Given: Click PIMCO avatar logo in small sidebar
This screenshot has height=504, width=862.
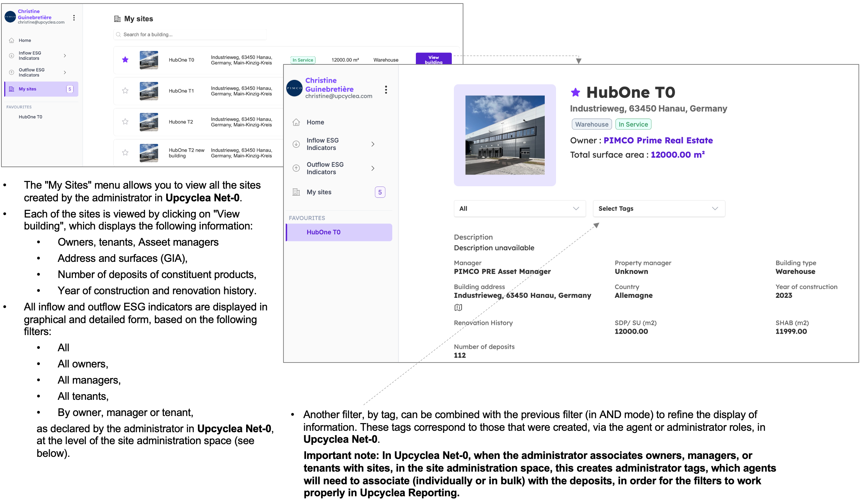Looking at the screenshot, I should [10, 17].
